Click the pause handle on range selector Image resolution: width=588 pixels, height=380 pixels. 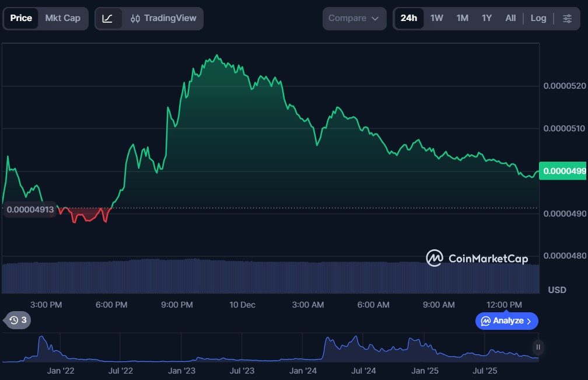point(538,347)
